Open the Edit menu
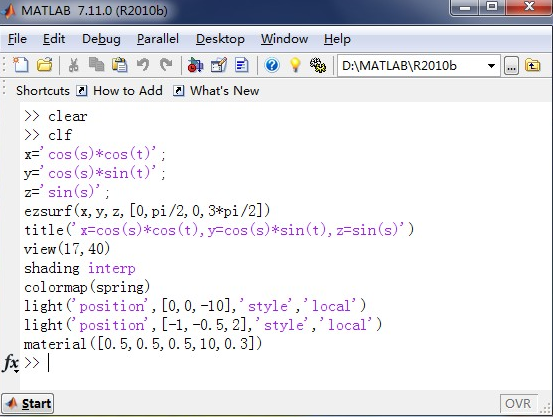The width and height of the screenshot is (553, 417). pyautogui.click(x=54, y=38)
